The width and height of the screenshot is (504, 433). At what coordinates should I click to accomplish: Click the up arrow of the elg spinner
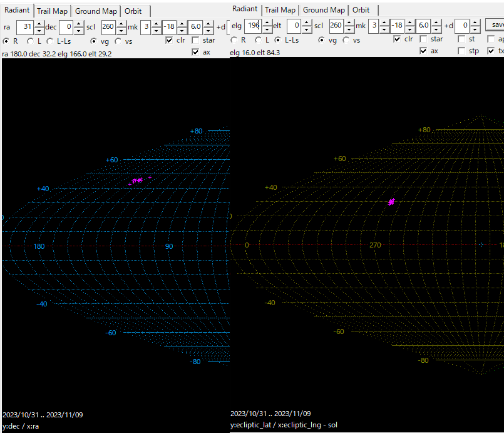[x=267, y=23]
